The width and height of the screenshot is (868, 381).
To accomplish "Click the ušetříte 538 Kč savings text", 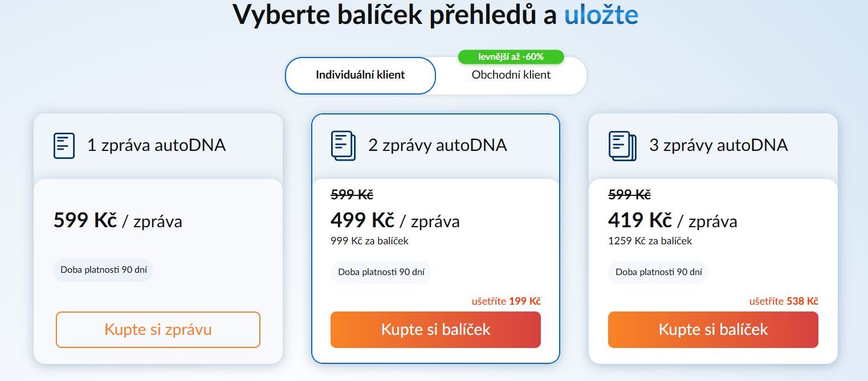I will tap(783, 301).
